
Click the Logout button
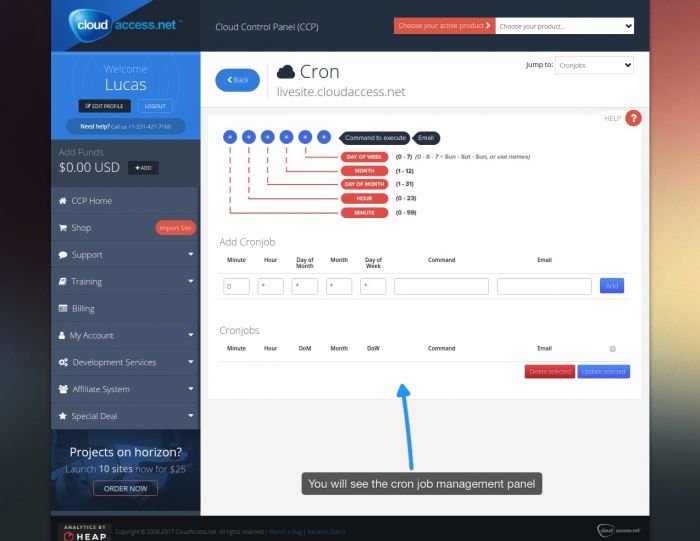(155, 106)
